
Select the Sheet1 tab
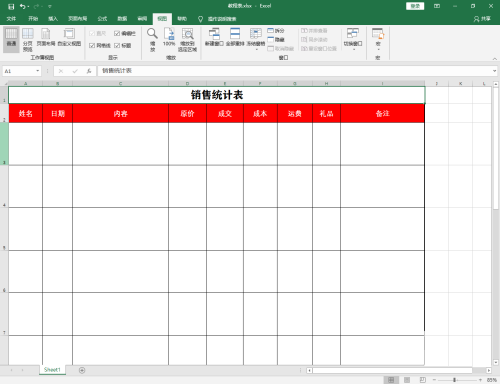click(x=52, y=370)
